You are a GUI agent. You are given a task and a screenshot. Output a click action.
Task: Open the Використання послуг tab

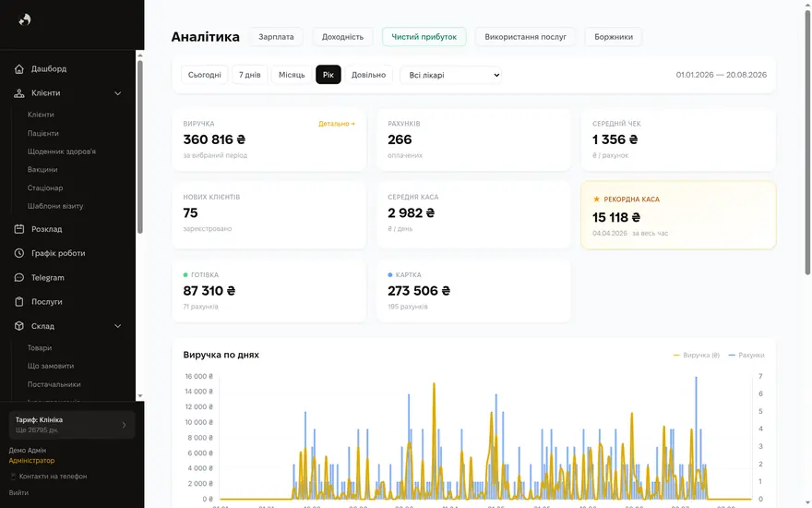(525, 37)
